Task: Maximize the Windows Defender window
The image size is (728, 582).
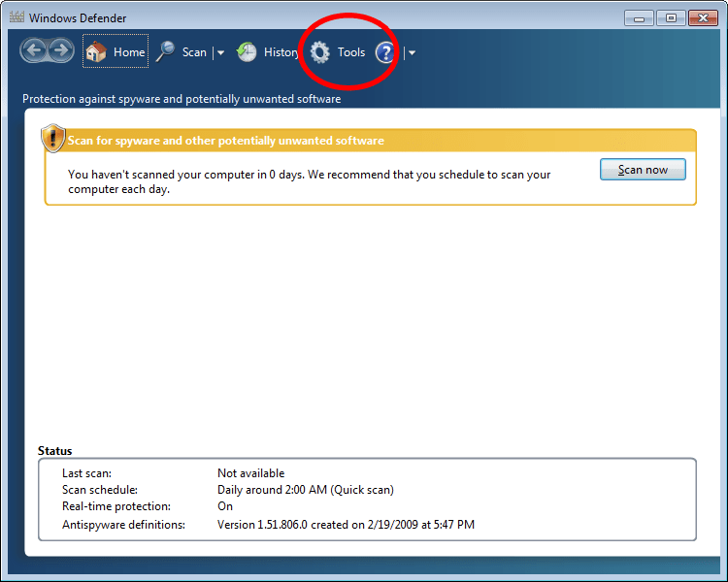Action: tap(671, 18)
